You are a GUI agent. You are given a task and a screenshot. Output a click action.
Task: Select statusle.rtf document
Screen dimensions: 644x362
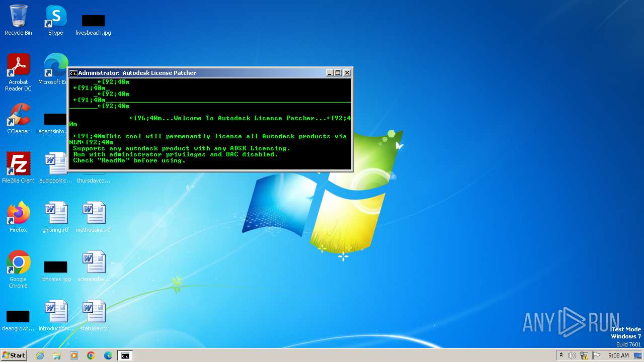click(x=94, y=316)
